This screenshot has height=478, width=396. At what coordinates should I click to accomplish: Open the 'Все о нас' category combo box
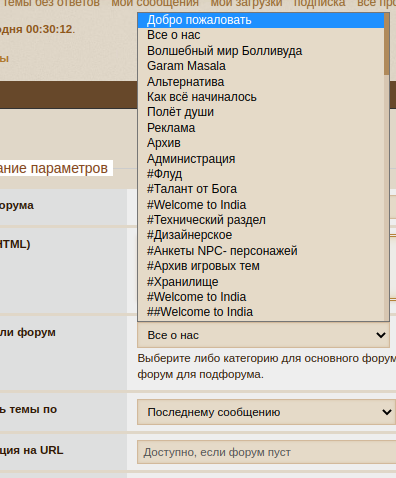coord(263,335)
